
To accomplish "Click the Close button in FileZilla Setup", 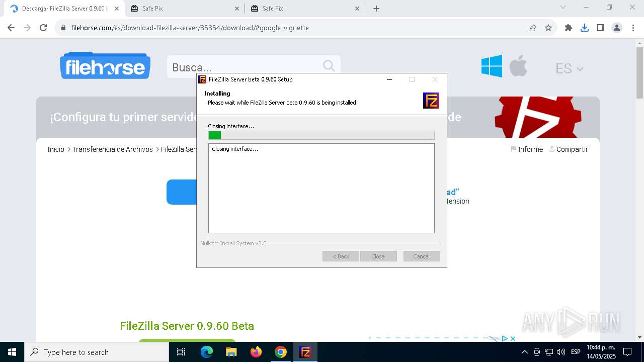I will [x=378, y=256].
